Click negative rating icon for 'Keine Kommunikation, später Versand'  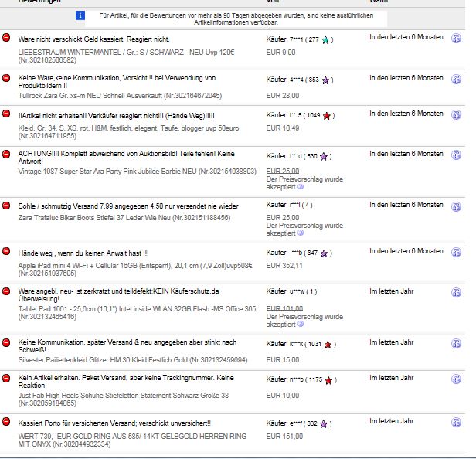pyautogui.click(x=6, y=342)
